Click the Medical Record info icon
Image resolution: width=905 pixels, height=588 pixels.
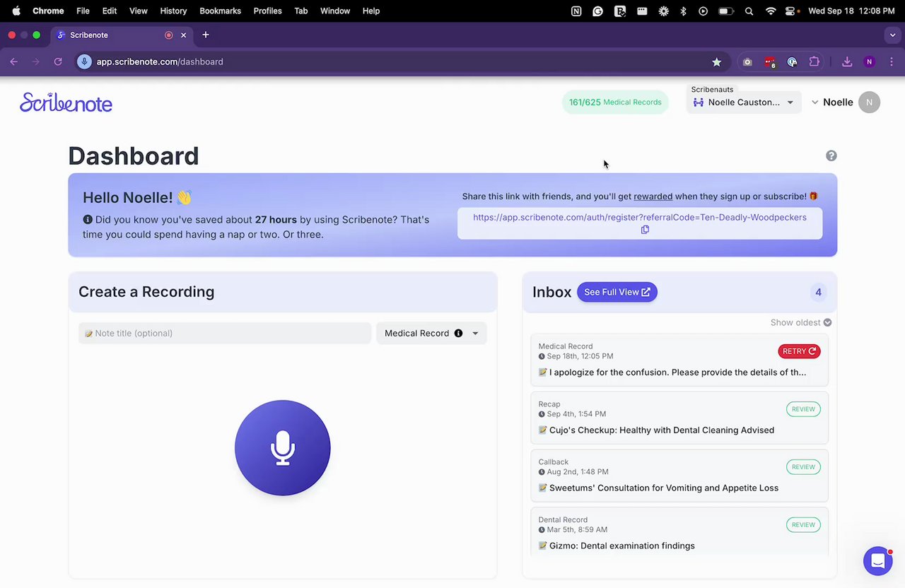458,333
